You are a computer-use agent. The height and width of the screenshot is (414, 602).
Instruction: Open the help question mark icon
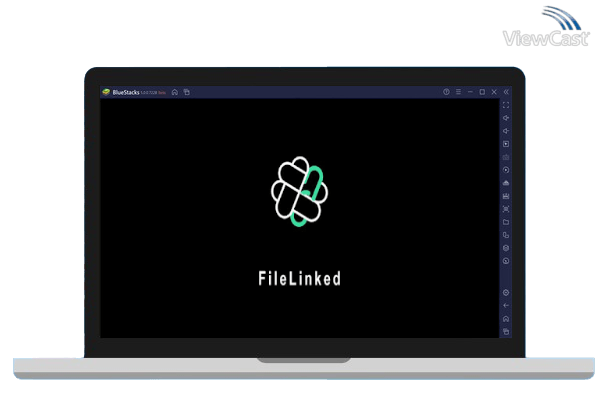tap(446, 92)
